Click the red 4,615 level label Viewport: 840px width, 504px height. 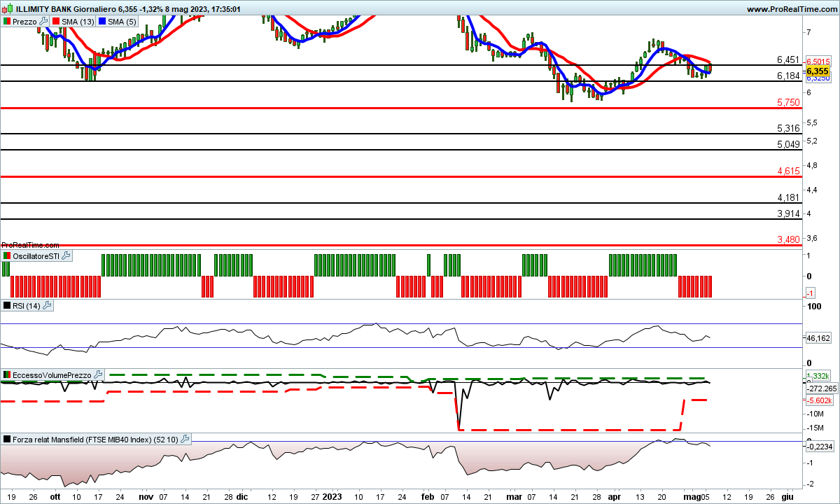[x=788, y=171]
